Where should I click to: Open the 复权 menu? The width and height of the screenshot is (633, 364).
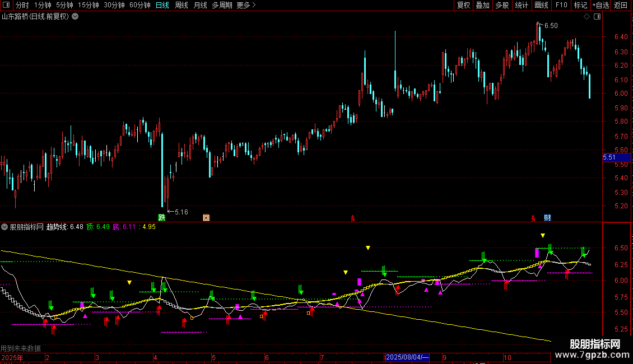(x=463, y=5)
